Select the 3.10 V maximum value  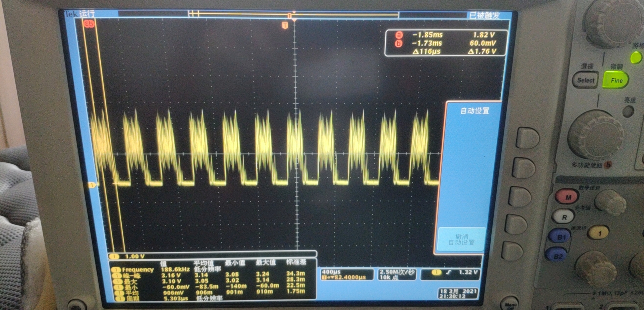click(171, 281)
